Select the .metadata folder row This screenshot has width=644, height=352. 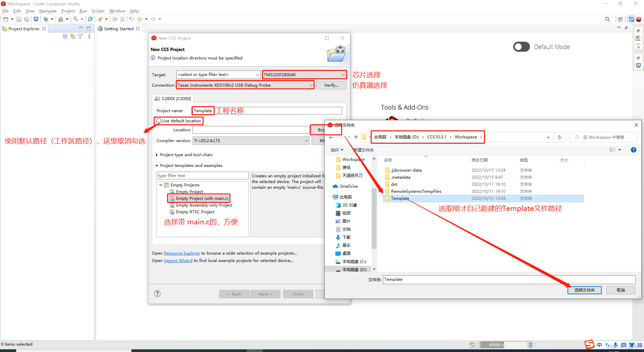click(x=483, y=177)
